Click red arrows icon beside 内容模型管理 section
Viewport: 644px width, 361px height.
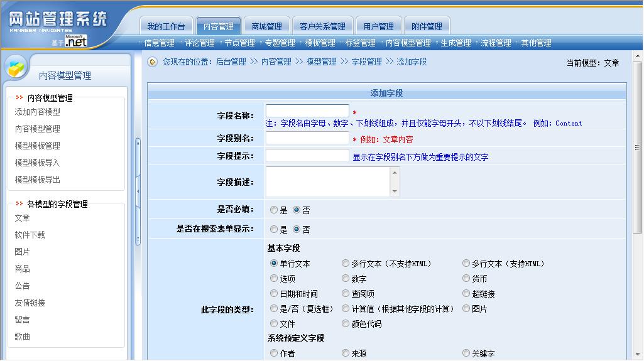pos(19,98)
